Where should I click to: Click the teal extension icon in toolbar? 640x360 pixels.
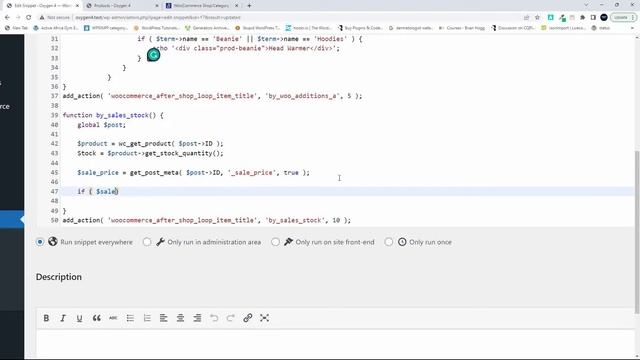(551, 18)
